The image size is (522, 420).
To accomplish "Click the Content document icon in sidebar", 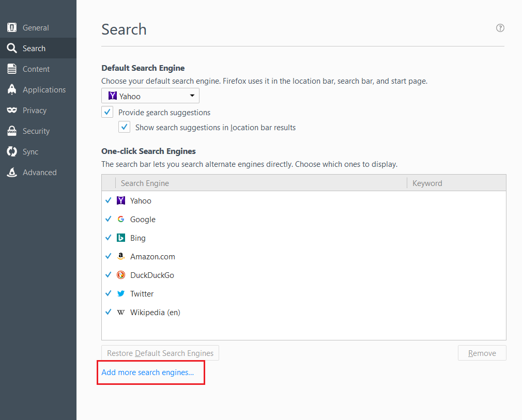I will (x=12, y=69).
